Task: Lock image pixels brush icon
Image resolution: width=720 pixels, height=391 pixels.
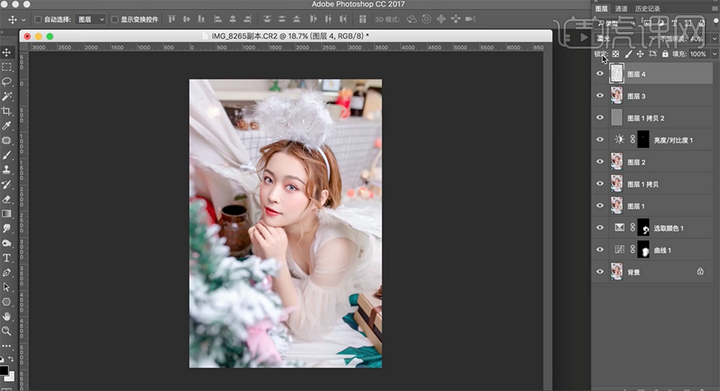Action: click(628, 54)
